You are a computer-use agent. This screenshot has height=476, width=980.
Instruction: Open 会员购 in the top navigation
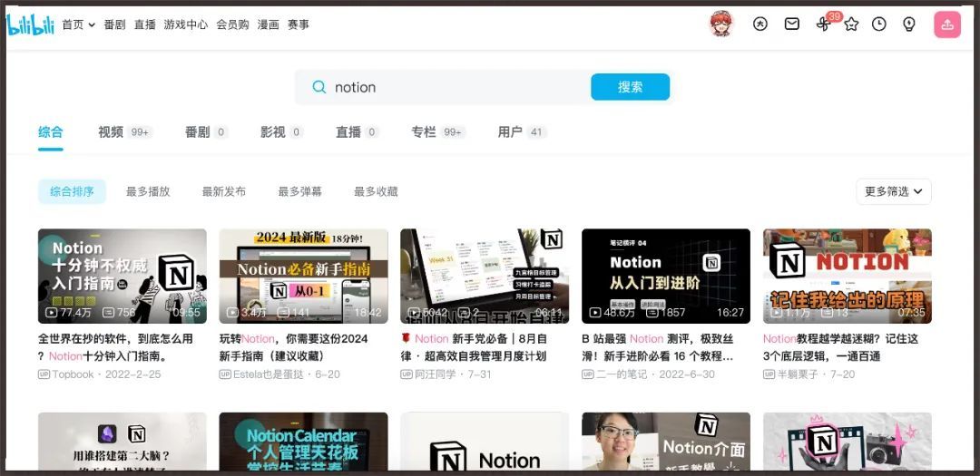point(232,24)
